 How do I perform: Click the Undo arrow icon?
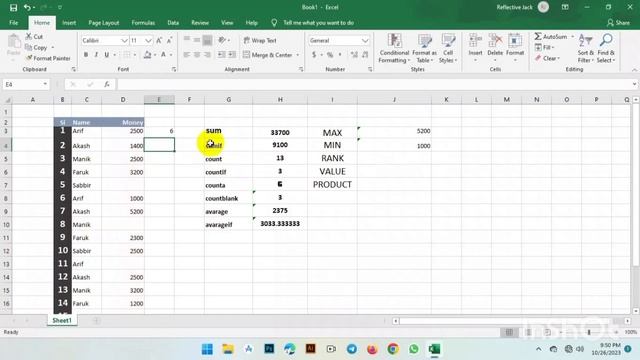[27, 7]
